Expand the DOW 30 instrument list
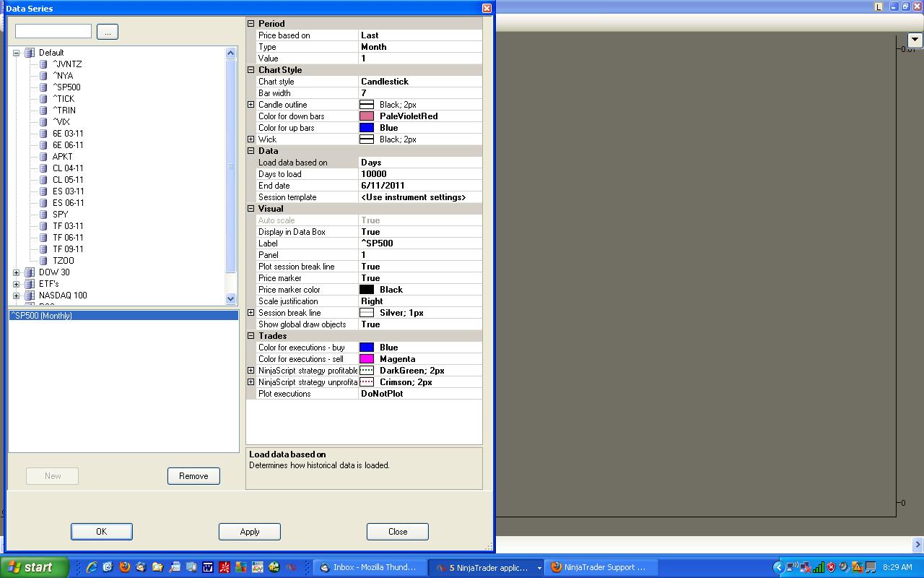Screen dimensions: 924x578 click(x=16, y=272)
